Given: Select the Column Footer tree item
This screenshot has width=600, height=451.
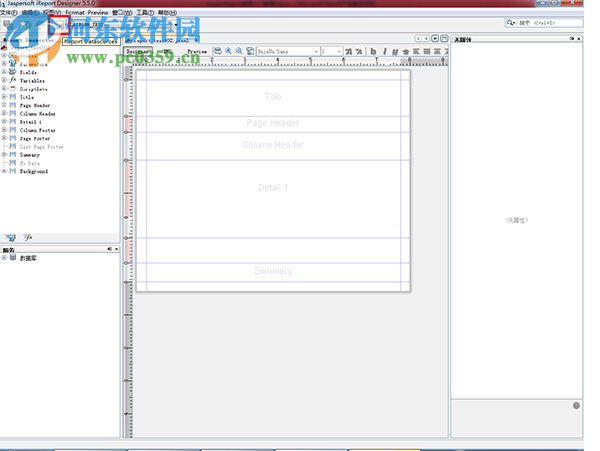Looking at the screenshot, I should (x=38, y=130).
